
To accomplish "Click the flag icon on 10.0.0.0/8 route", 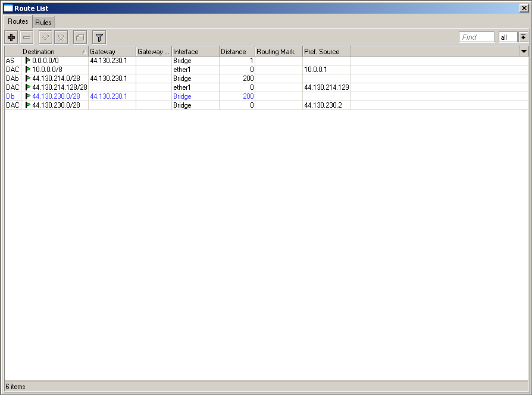I will [28, 70].
